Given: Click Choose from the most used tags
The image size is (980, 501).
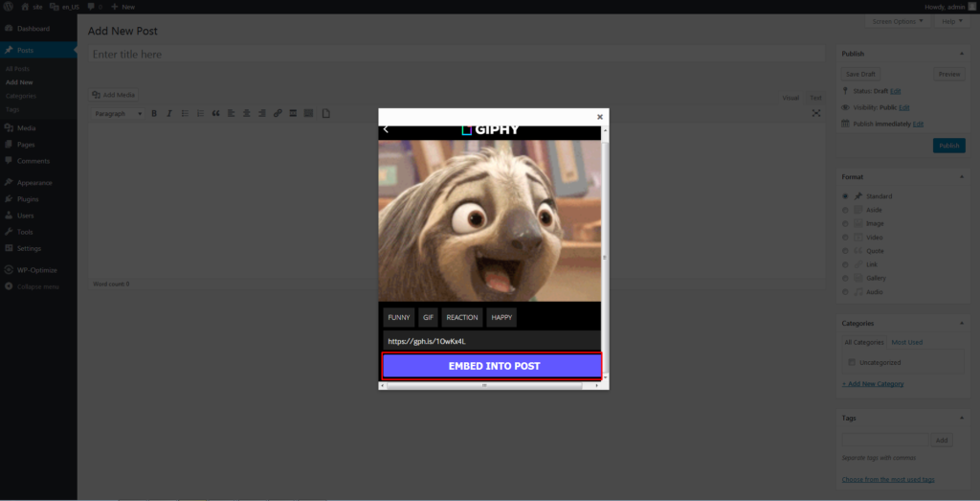Looking at the screenshot, I should tap(888, 479).
